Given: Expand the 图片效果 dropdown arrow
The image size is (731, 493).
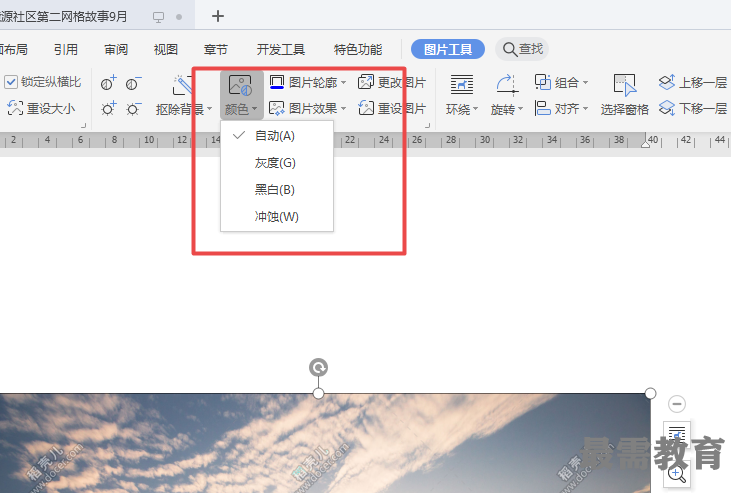Looking at the screenshot, I should tap(344, 109).
